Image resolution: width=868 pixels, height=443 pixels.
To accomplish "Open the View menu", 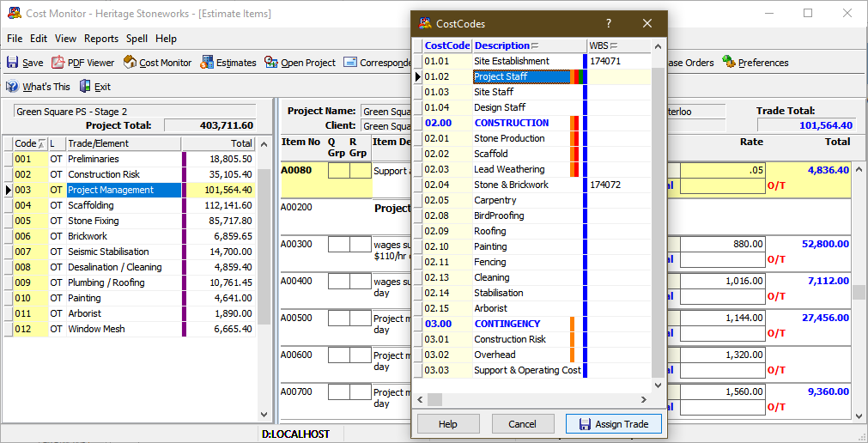I will click(x=65, y=39).
